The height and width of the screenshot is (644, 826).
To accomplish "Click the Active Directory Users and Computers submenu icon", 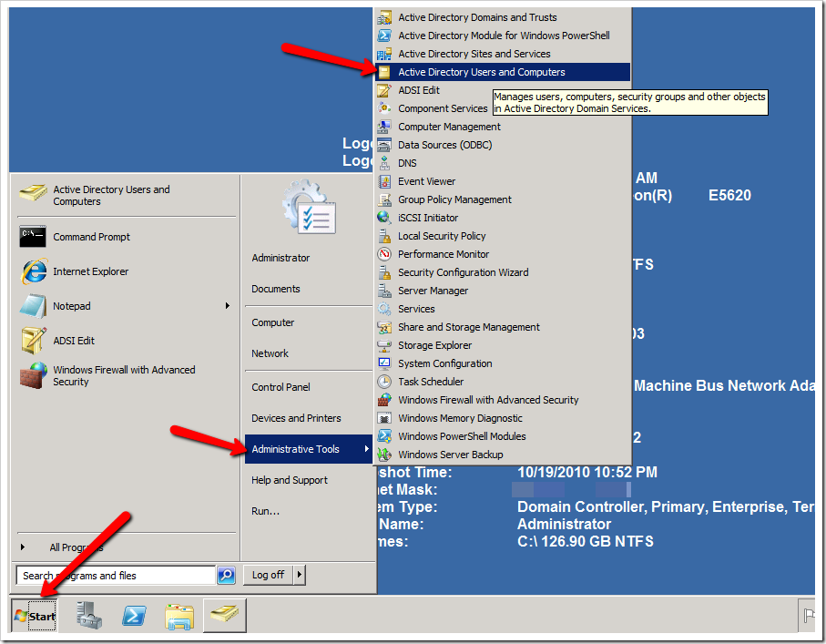I will (384, 72).
